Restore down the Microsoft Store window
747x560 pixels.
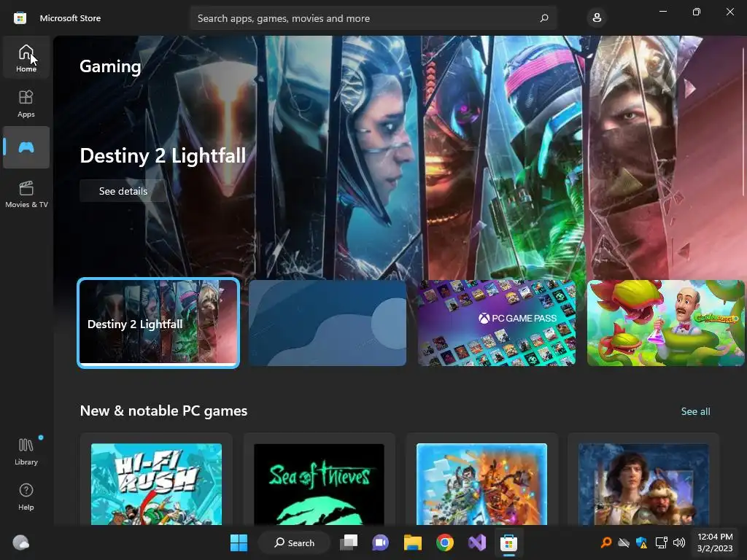coord(696,12)
